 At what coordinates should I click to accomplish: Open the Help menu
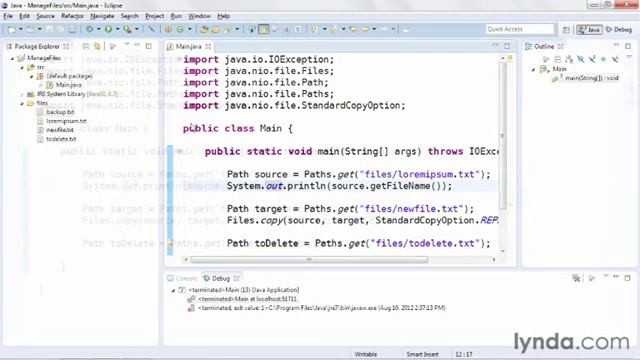point(223,16)
